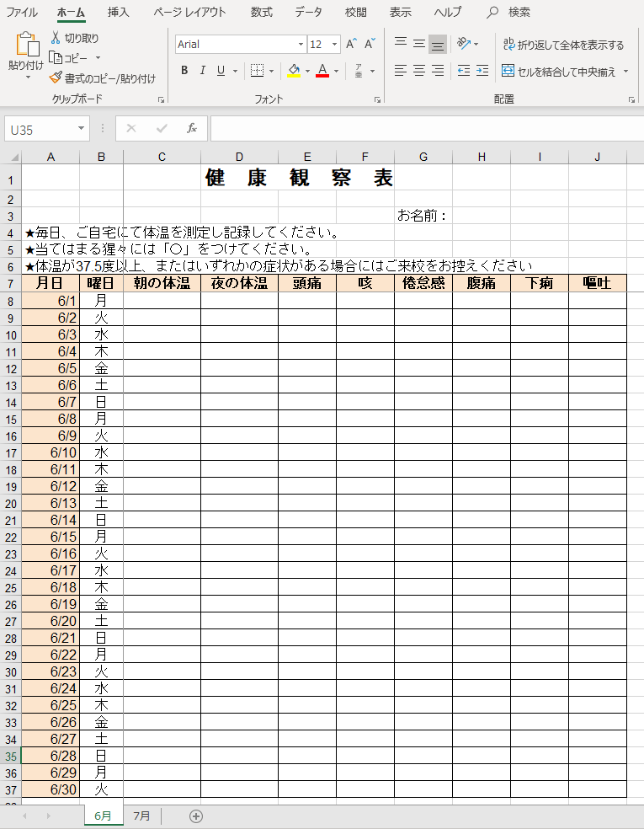Viewport: 644px width, 829px height.
Task: Click the select-all corner triangle
Action: pyautogui.click(x=15, y=157)
